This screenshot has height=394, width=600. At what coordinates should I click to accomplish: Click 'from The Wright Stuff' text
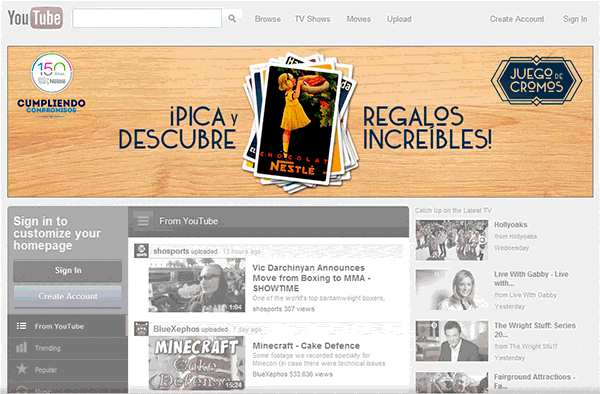[x=526, y=346]
